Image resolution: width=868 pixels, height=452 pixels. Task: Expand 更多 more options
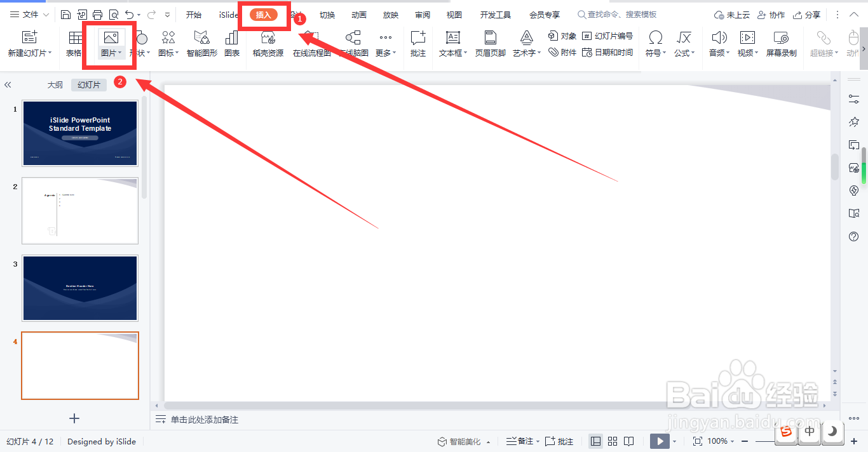coord(386,53)
